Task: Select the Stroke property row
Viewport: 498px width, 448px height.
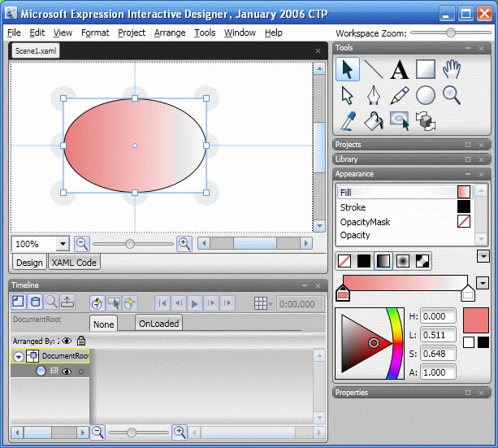Action: (405, 207)
